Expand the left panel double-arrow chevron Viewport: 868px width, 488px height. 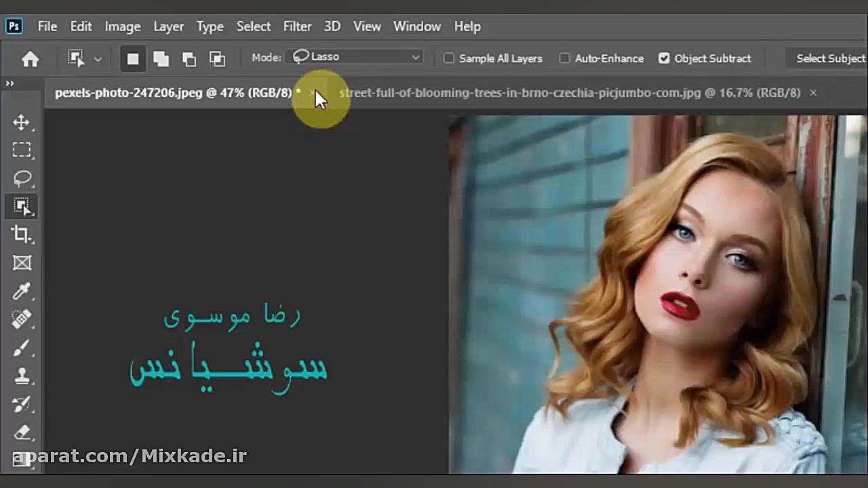coord(9,83)
